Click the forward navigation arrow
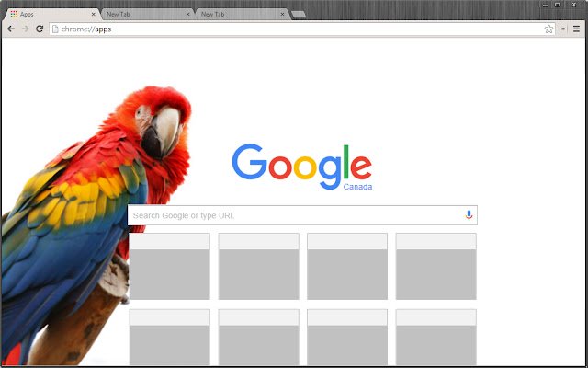This screenshot has width=588, height=368. click(25, 29)
